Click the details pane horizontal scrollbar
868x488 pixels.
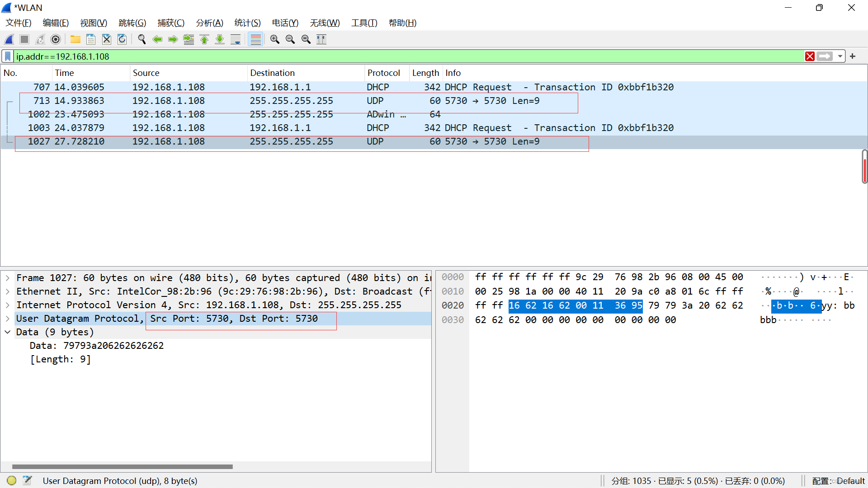coord(122,467)
